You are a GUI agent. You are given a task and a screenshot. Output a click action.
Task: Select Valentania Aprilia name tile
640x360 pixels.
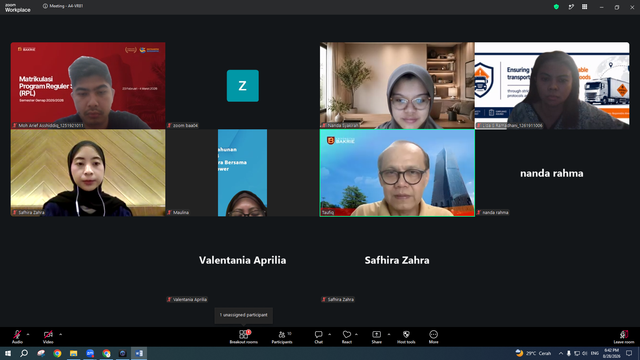click(x=242, y=260)
